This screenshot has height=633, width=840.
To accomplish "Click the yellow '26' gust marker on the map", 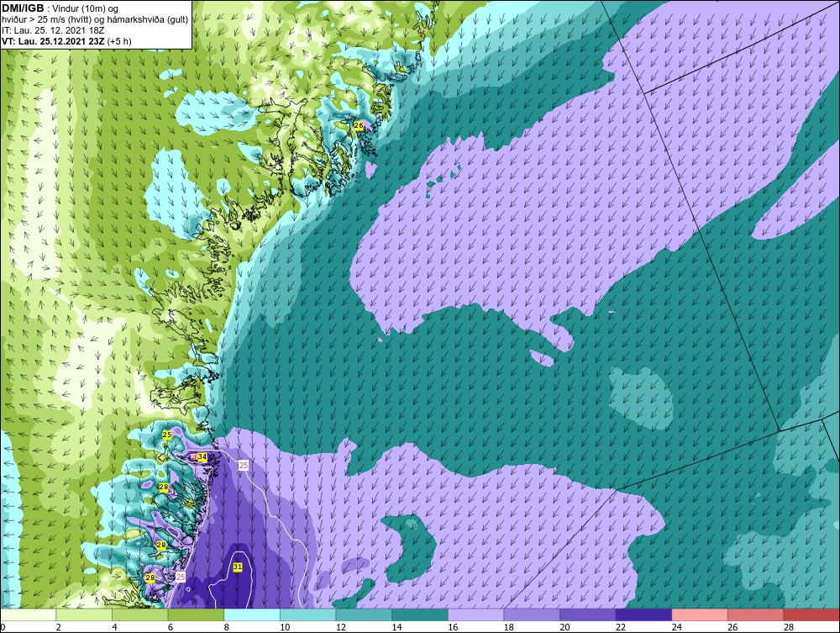I will [359, 125].
